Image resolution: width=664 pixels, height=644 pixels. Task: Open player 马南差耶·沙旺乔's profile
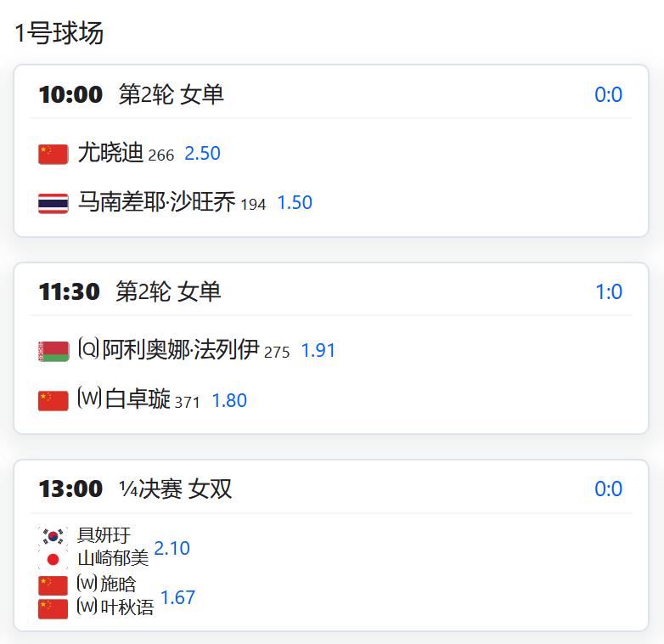(x=156, y=202)
